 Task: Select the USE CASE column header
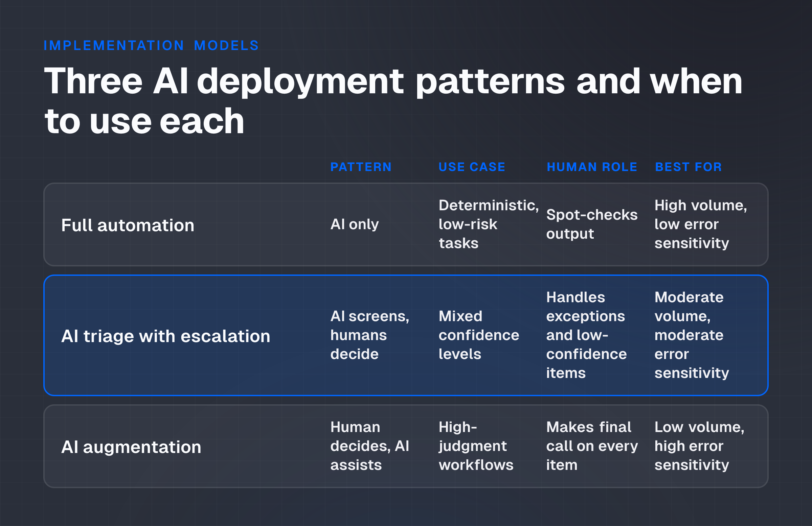click(472, 167)
